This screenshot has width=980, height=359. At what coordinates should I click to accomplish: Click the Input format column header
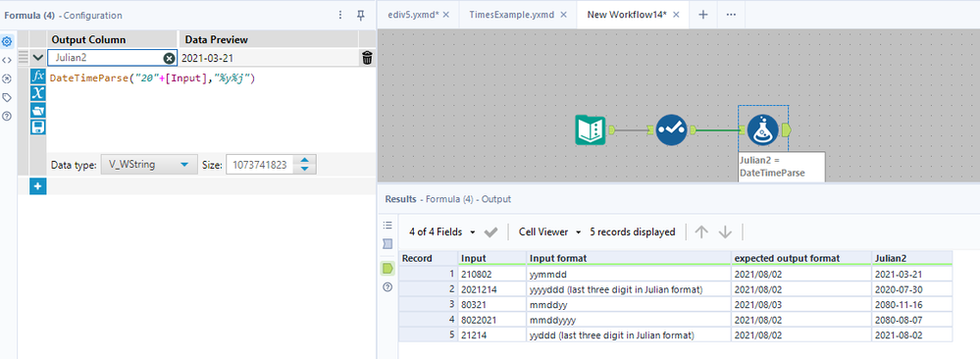(629, 258)
